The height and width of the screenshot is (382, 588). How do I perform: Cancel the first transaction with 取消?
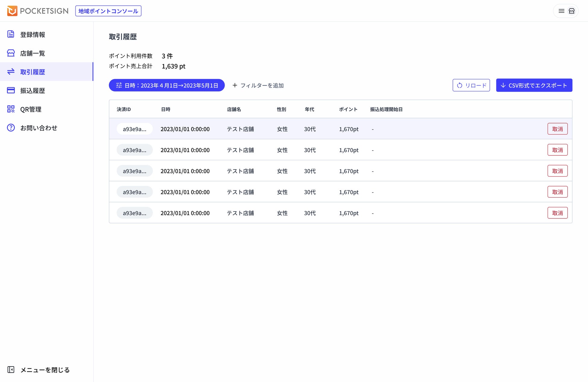click(x=557, y=129)
